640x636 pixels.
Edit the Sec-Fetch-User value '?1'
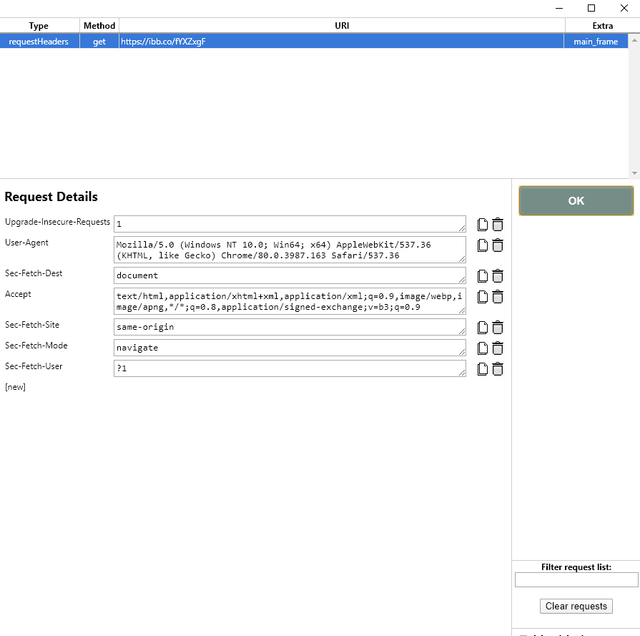(x=290, y=369)
